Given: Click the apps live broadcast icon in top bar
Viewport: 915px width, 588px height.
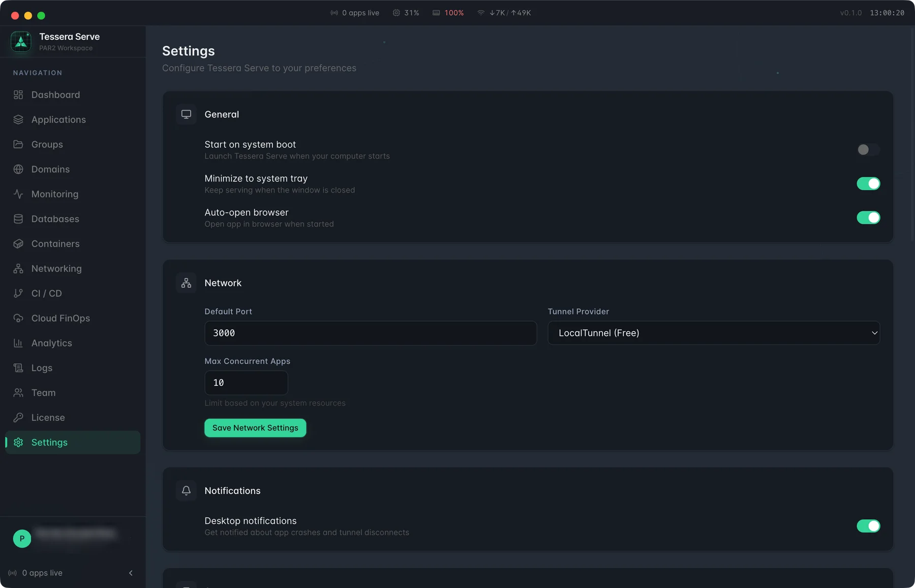Looking at the screenshot, I should [334, 13].
